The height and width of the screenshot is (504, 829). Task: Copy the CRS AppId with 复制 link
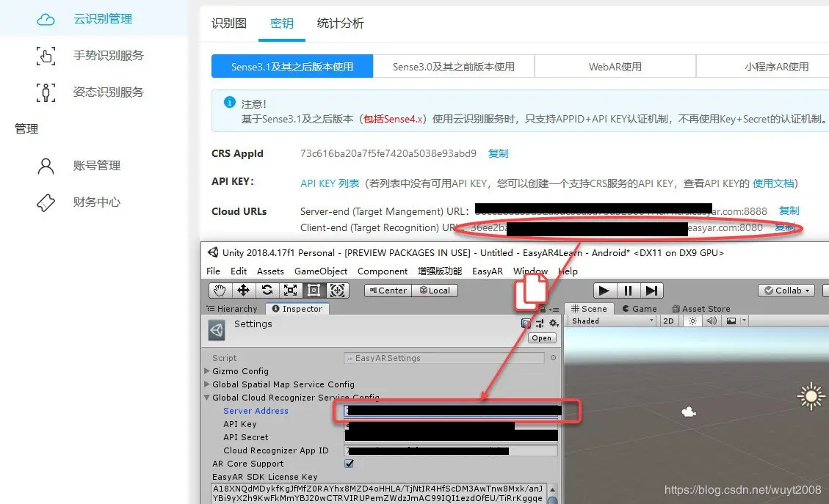498,153
